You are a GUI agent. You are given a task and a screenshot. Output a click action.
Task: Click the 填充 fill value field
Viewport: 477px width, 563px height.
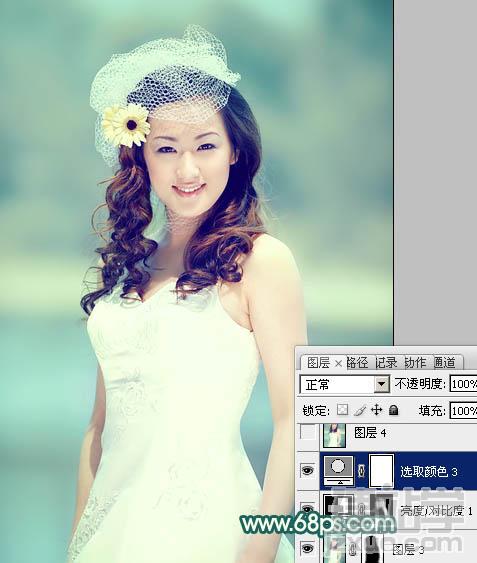pyautogui.click(x=464, y=410)
